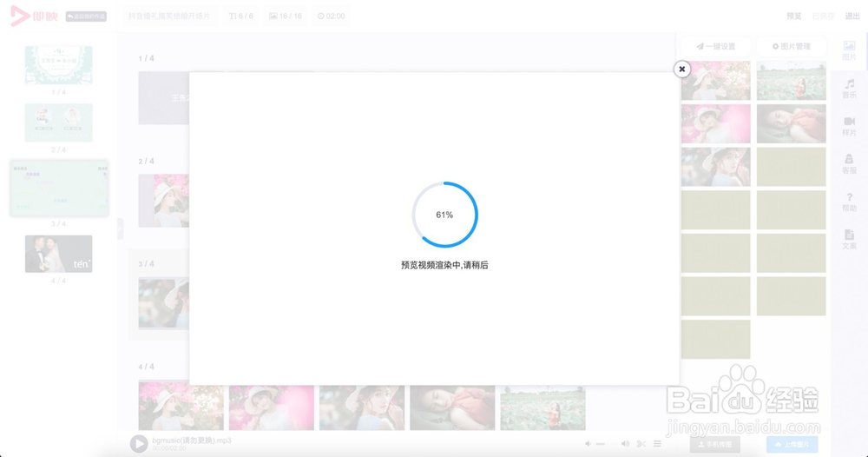Click the image count 16 / 16 indicator
The height and width of the screenshot is (457, 868).
point(286,16)
